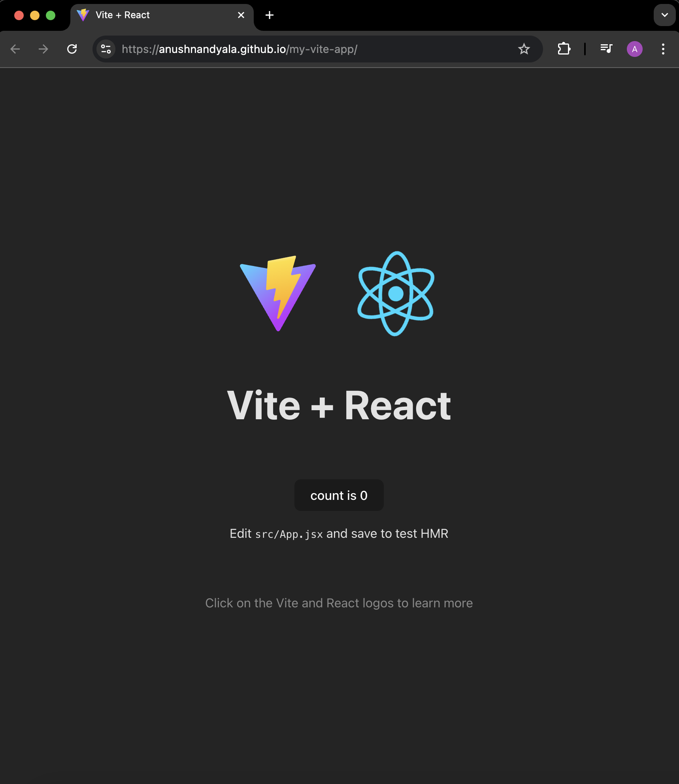Open the Extensions puzzle icon
The height and width of the screenshot is (784, 679).
(x=564, y=49)
